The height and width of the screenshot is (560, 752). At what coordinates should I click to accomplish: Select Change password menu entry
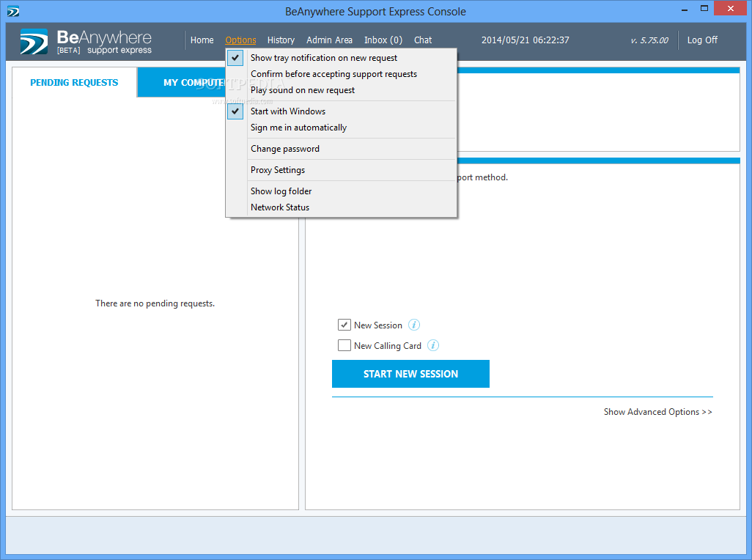pos(341,149)
